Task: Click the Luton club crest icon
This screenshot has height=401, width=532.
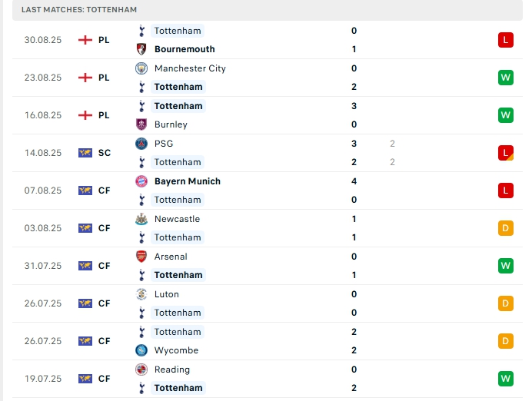Action: coord(141,294)
